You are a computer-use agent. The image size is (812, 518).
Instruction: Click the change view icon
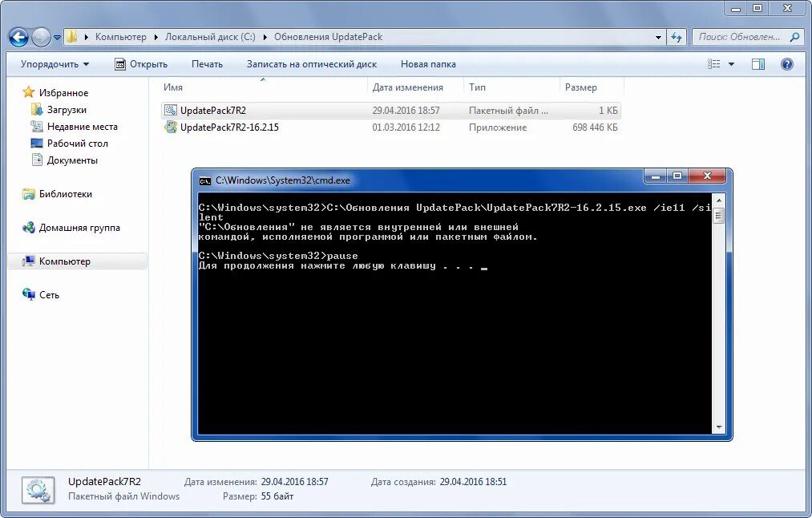(714, 64)
